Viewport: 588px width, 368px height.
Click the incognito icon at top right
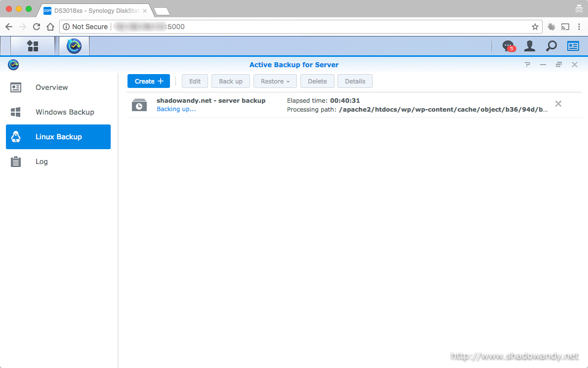(x=579, y=8)
